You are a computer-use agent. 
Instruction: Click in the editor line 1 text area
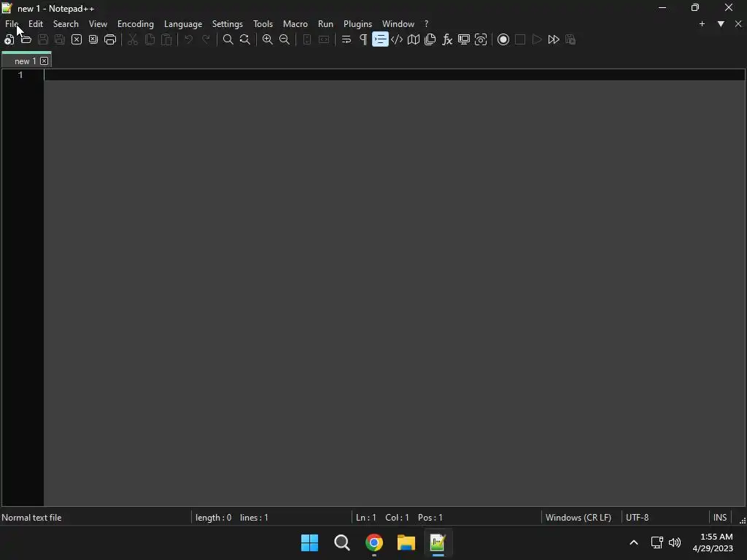(395, 75)
